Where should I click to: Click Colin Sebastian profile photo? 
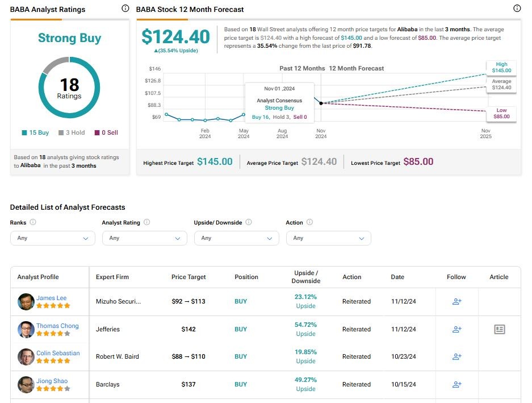[26, 357]
